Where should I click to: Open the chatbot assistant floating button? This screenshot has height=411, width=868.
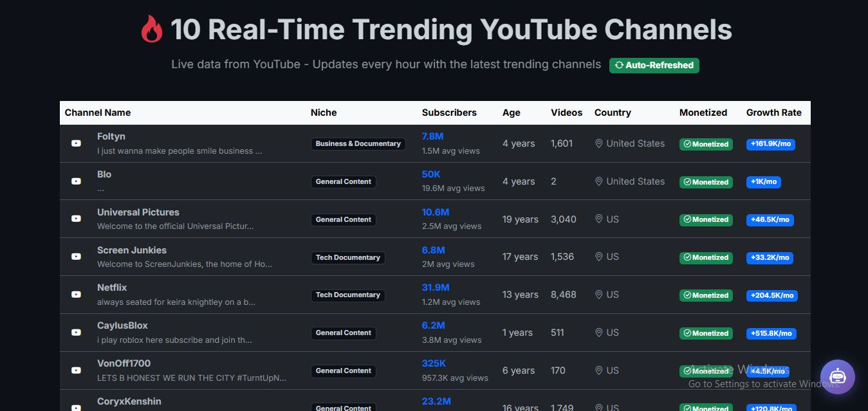pos(837,376)
